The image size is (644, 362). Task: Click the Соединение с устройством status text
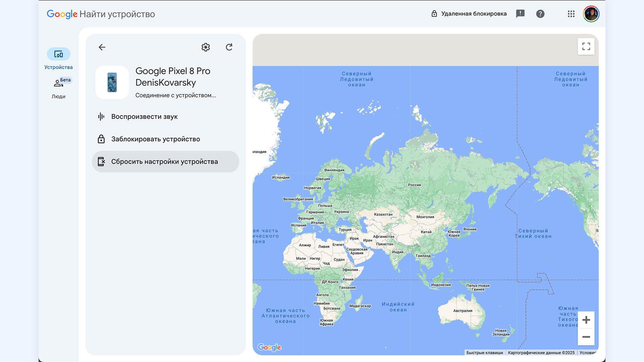175,95
